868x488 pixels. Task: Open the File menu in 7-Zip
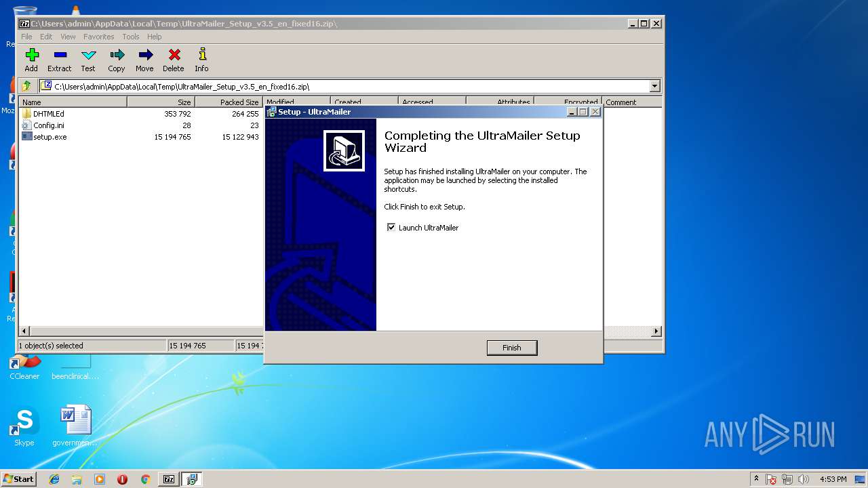point(26,37)
